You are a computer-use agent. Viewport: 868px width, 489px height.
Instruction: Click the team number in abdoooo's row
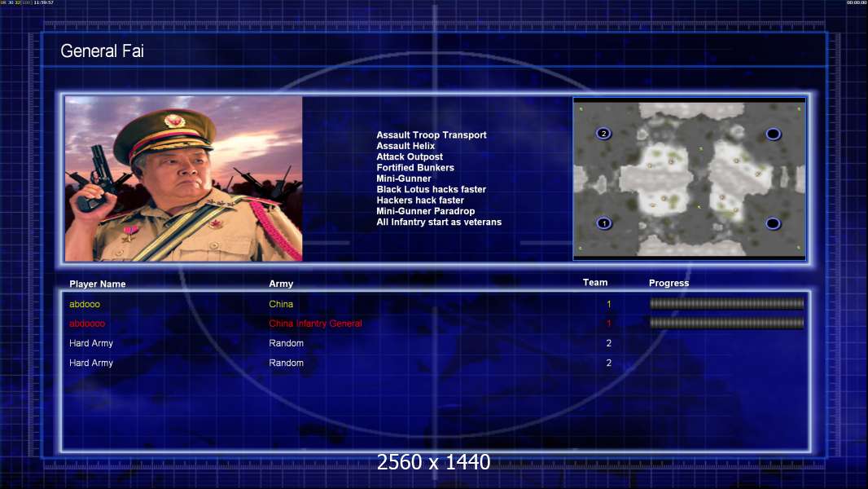tap(609, 324)
